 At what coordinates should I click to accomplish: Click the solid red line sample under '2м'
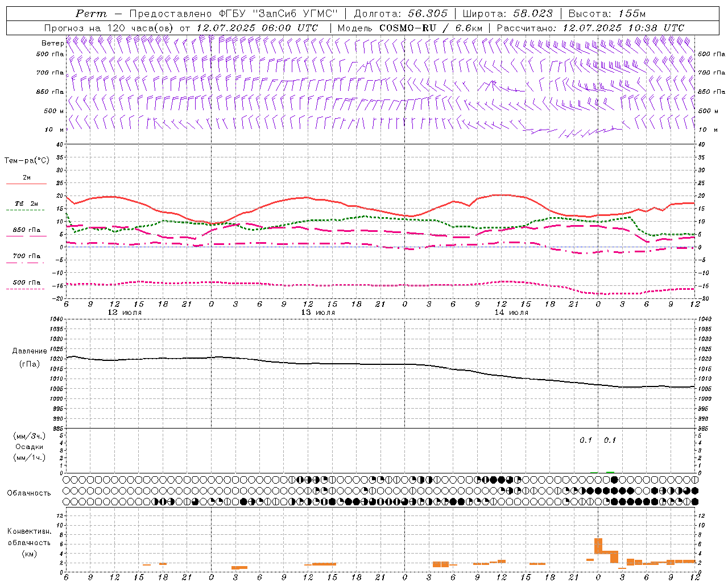(26, 184)
